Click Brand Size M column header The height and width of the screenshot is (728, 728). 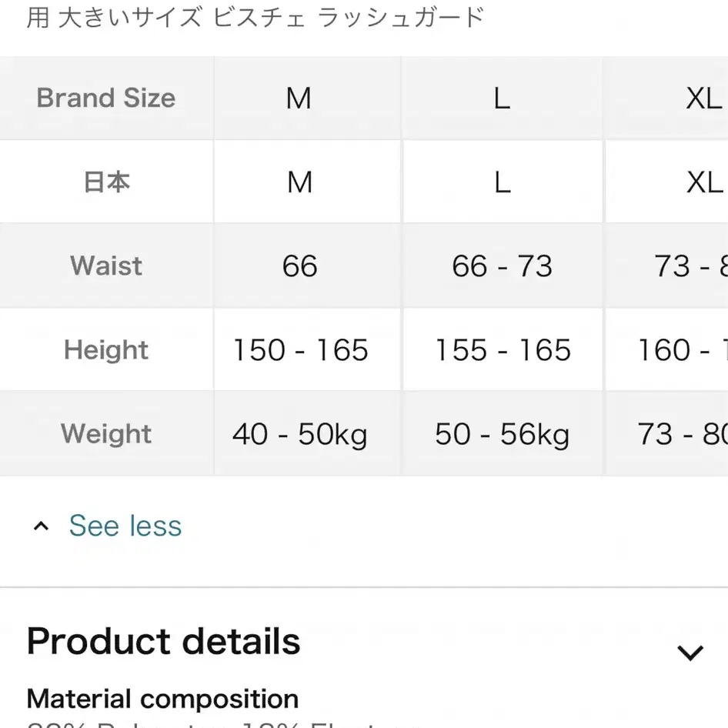coord(299,98)
